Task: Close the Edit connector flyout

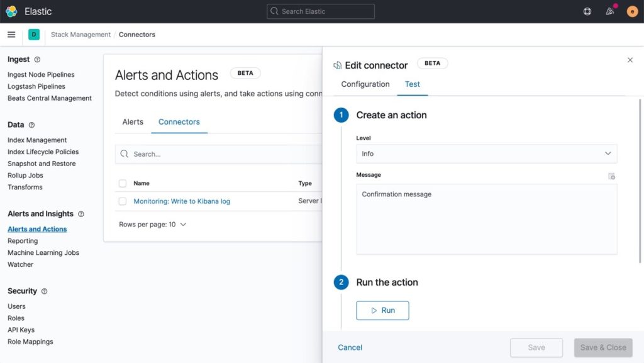Action: (630, 60)
